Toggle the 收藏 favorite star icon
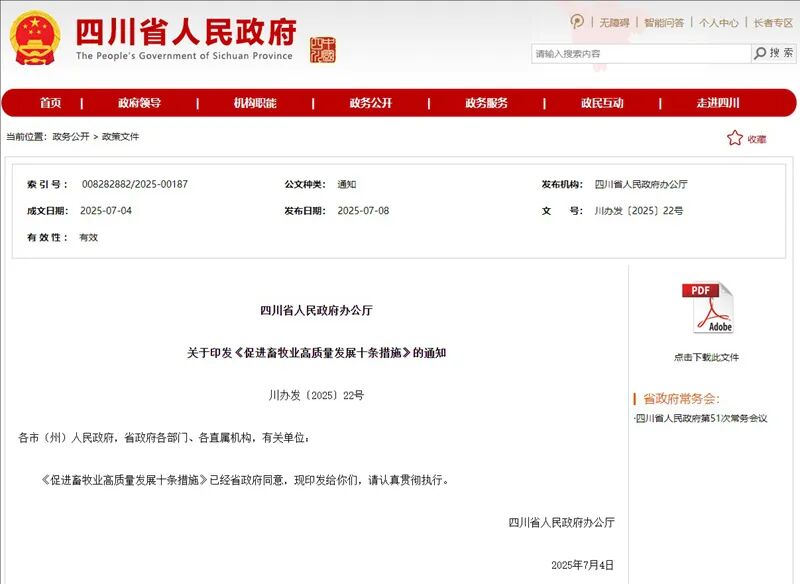The width and height of the screenshot is (800, 584). coord(734,138)
